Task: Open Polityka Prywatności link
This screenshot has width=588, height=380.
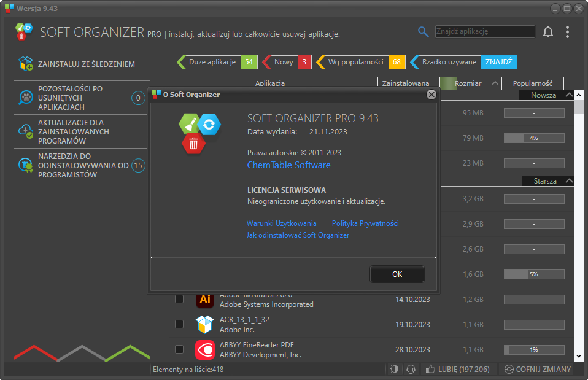Action: click(365, 223)
